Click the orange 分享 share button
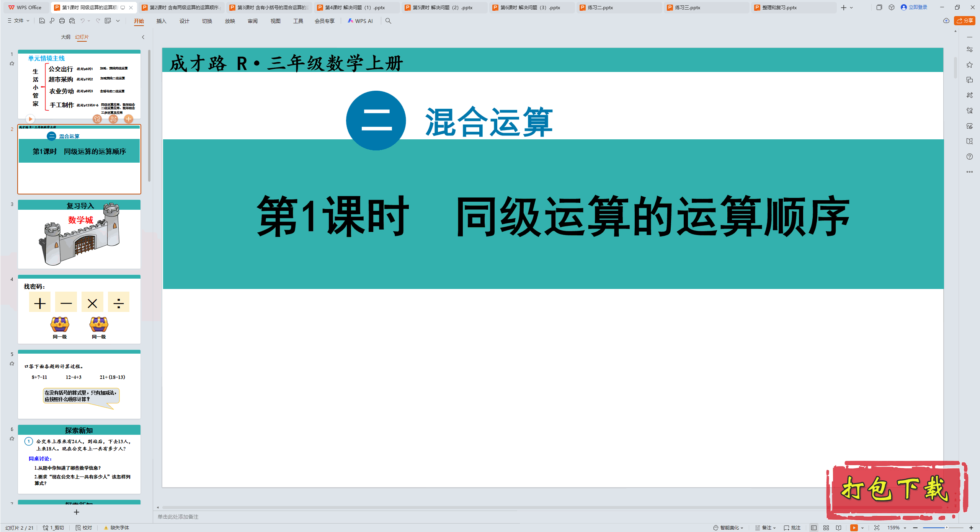The image size is (980, 532). (x=965, y=21)
